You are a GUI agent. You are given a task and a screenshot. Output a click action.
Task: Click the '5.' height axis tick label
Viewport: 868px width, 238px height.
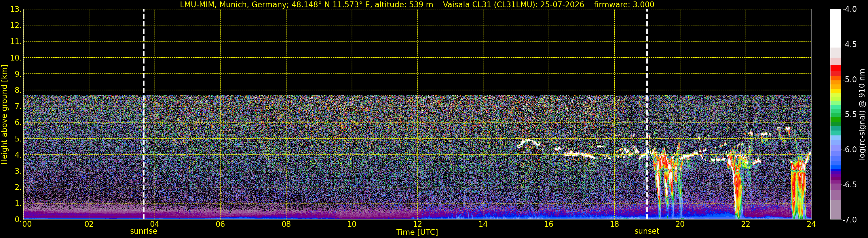18,139
